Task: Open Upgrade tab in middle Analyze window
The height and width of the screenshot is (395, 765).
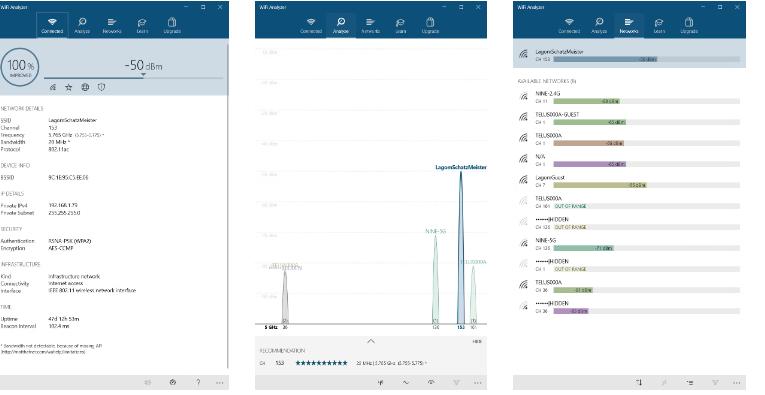Action: (x=430, y=25)
